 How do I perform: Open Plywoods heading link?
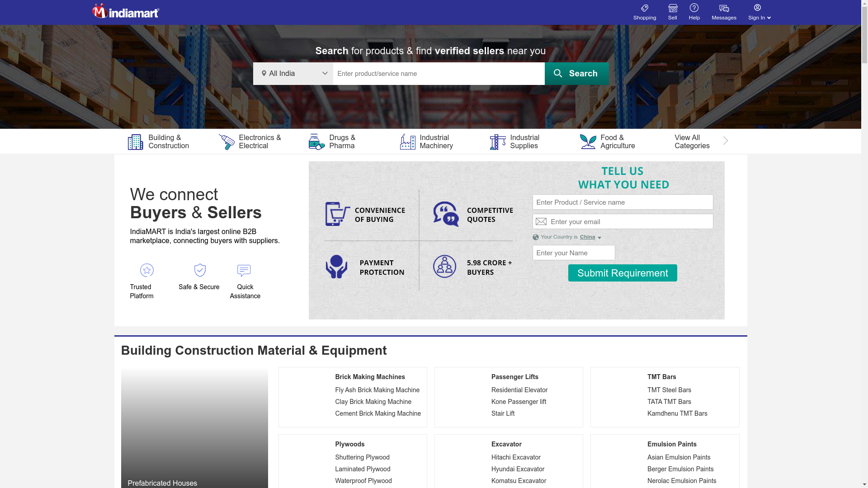349,444
